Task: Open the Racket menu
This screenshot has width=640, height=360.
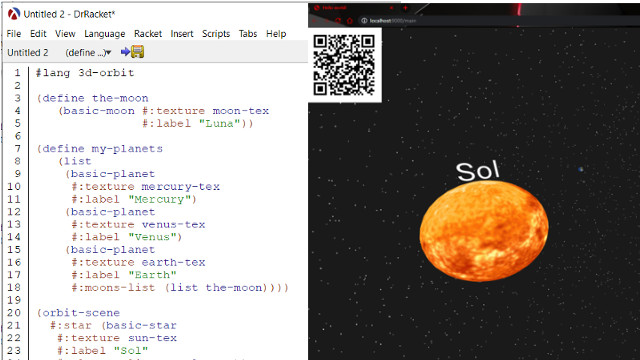Action: [148, 33]
